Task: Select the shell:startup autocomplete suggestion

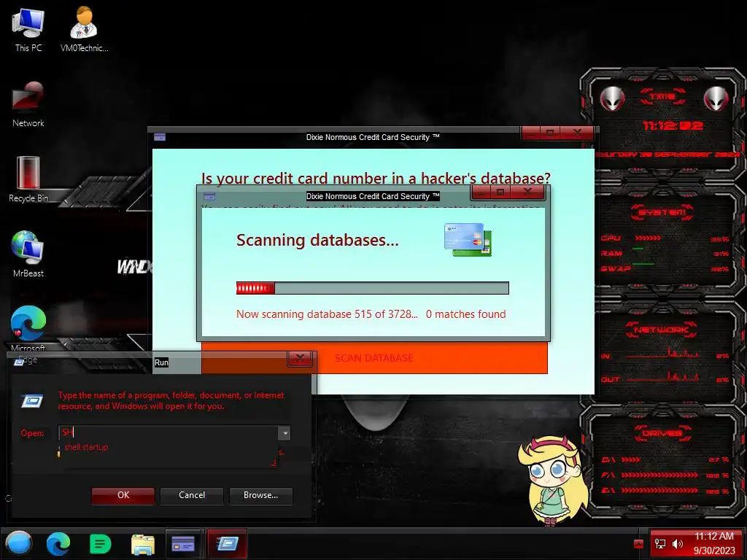Action: pyautogui.click(x=86, y=447)
